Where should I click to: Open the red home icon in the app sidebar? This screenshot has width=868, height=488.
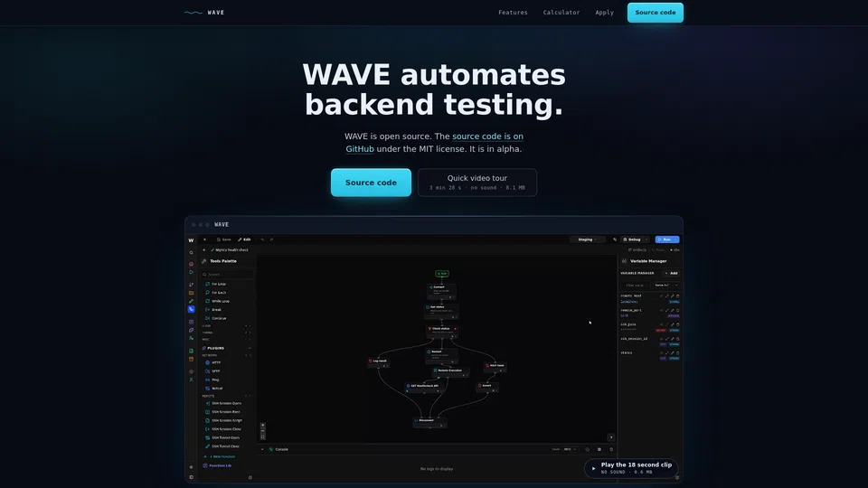(192, 264)
